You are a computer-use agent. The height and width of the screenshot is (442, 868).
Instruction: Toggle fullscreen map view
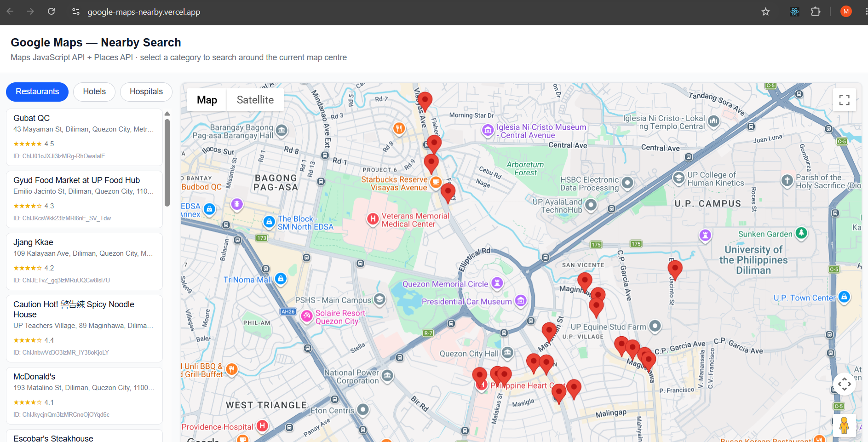(x=844, y=100)
